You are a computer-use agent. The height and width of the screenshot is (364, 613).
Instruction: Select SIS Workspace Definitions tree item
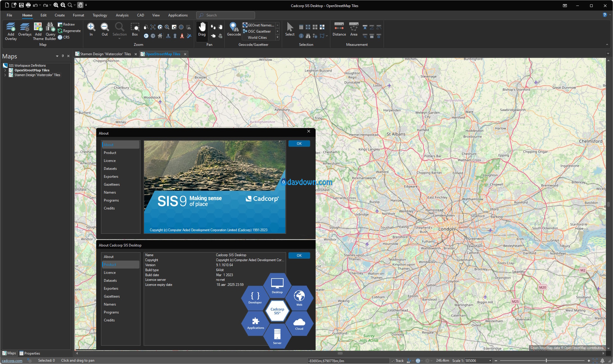click(24, 66)
